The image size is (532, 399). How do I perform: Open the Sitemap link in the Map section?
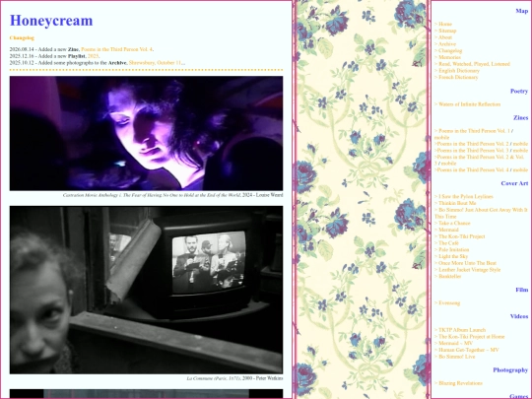coord(447,31)
